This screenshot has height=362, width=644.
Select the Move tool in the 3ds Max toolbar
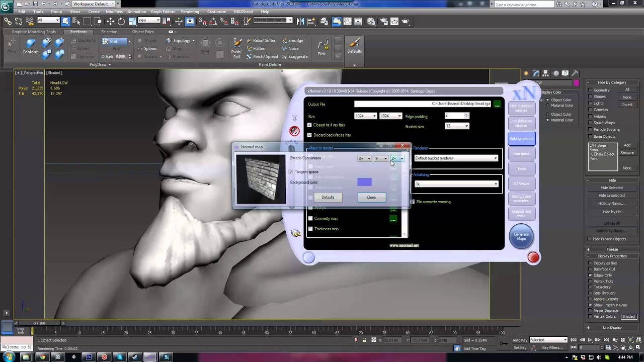coord(110,21)
